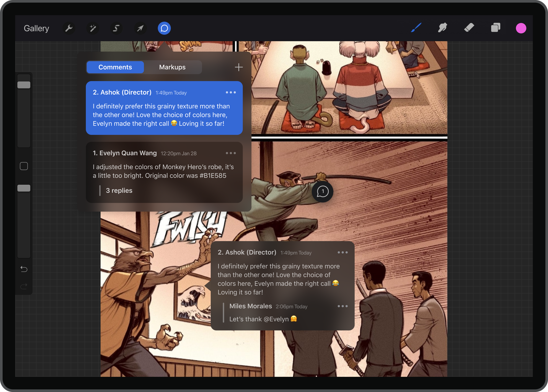Viewport: 548px width, 392px height.
Task: Switch to the Markups tab
Action: [172, 67]
